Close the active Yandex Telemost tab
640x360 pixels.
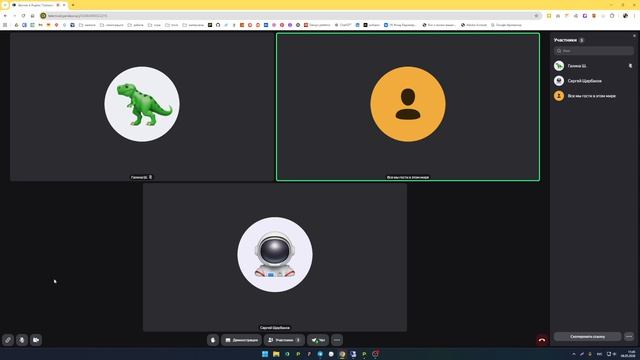tap(64, 5)
